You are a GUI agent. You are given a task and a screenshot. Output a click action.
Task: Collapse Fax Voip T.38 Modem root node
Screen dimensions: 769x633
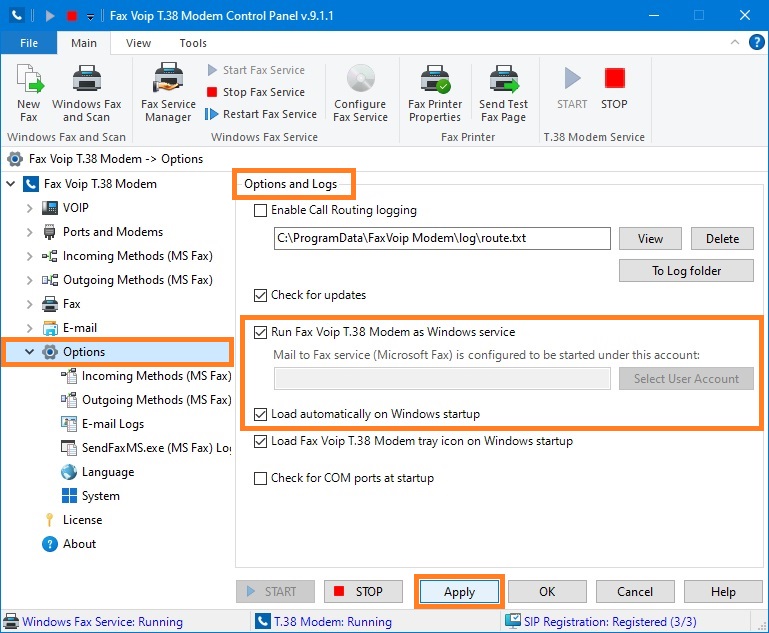[11, 184]
